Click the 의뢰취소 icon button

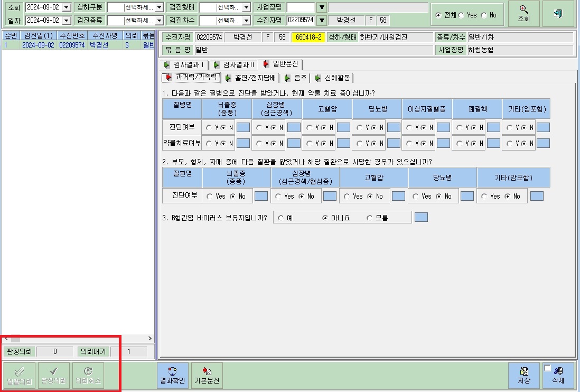[x=88, y=375]
